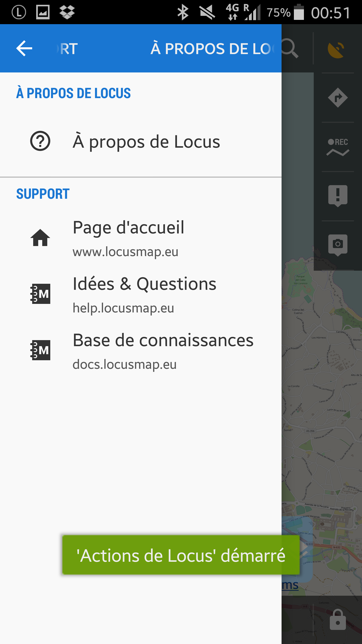Visit help.locusmap.eu link

pos(123,308)
